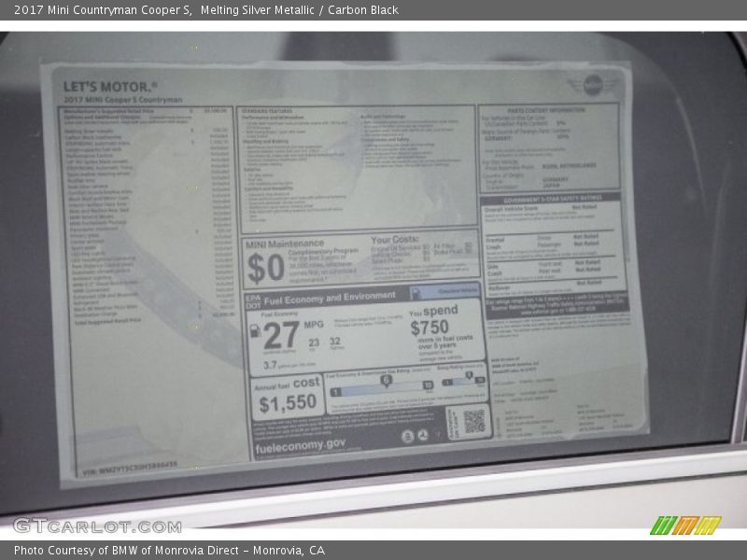Click the 'Your Costs:' heading
Viewport: 747px width, 560px height.
click(394, 240)
